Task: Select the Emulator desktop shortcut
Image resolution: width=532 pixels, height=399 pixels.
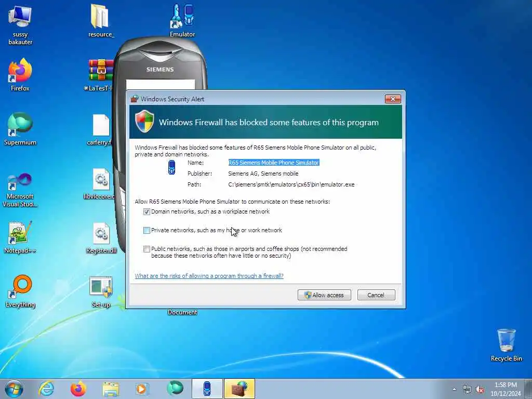Action: pos(182,20)
